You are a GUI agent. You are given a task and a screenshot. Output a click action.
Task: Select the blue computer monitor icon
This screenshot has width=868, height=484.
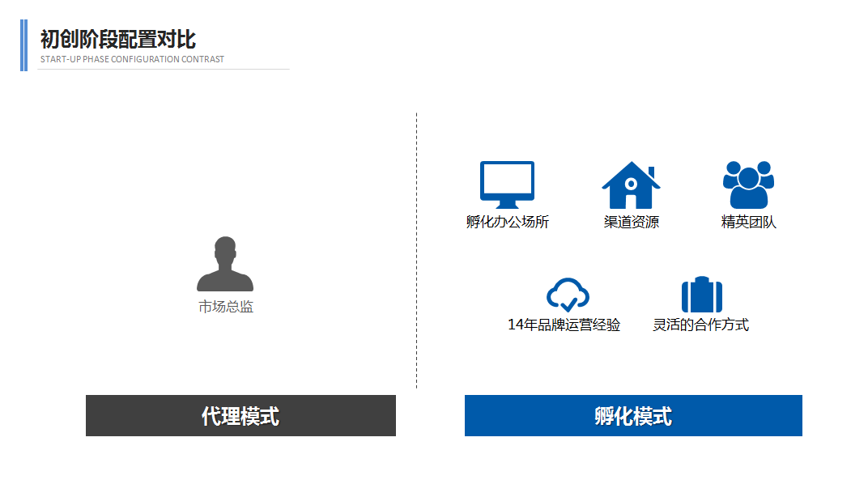507,184
